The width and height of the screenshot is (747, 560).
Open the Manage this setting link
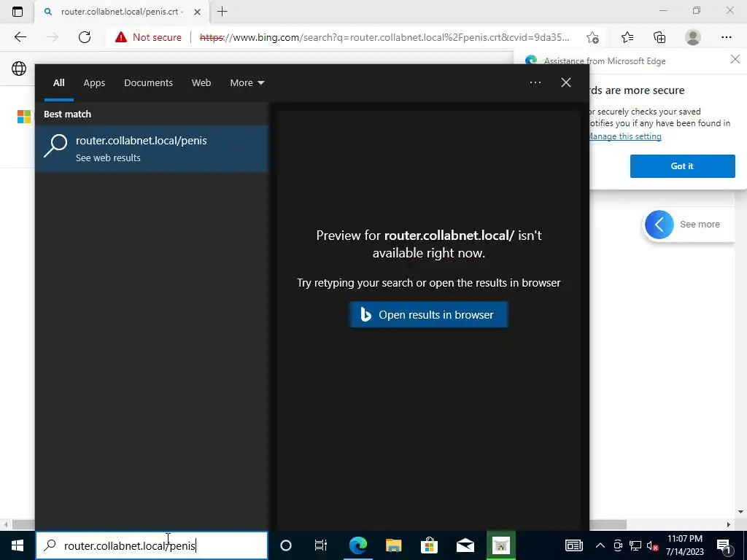[x=625, y=136]
